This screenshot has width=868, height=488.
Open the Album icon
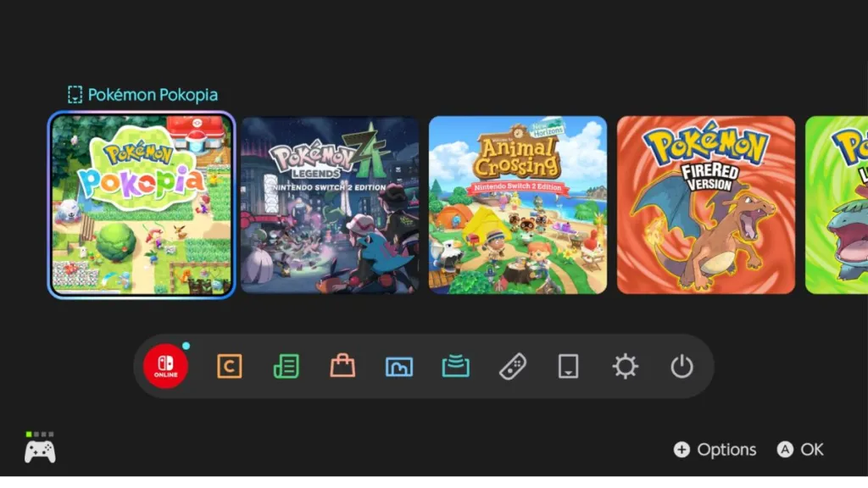(399, 367)
